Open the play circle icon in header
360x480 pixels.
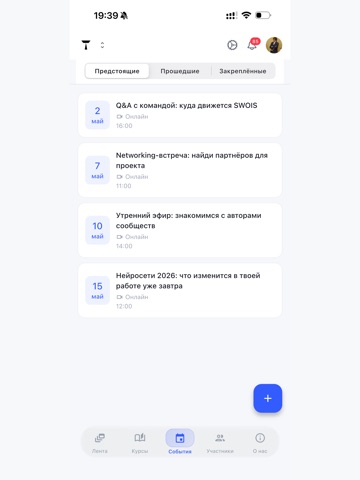232,45
